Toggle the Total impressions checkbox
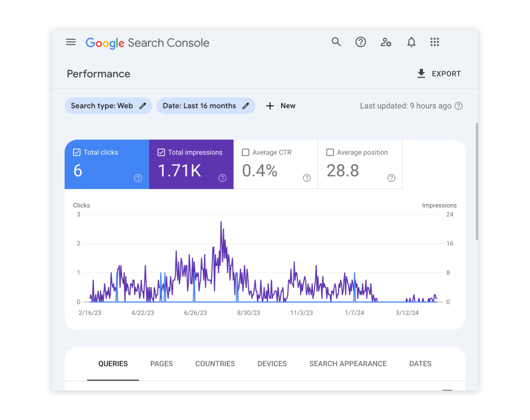Image resolution: width=530 pixels, height=420 pixels. tap(161, 152)
